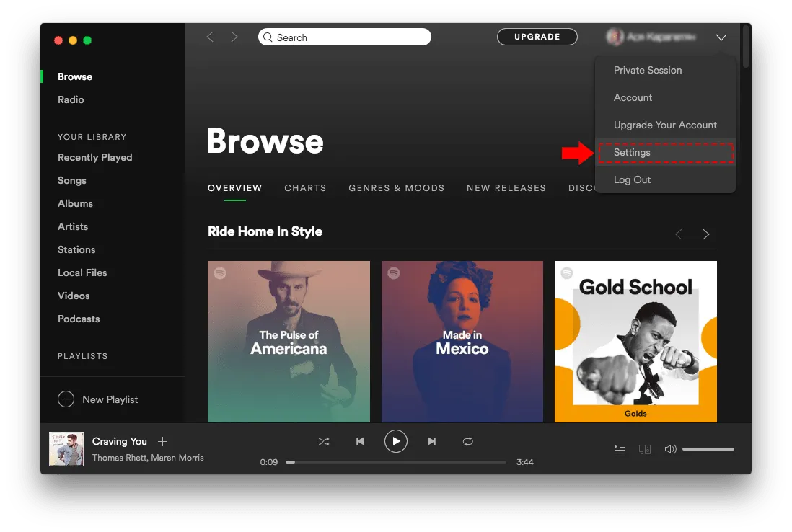Click the New Playlist plus icon

coord(66,399)
